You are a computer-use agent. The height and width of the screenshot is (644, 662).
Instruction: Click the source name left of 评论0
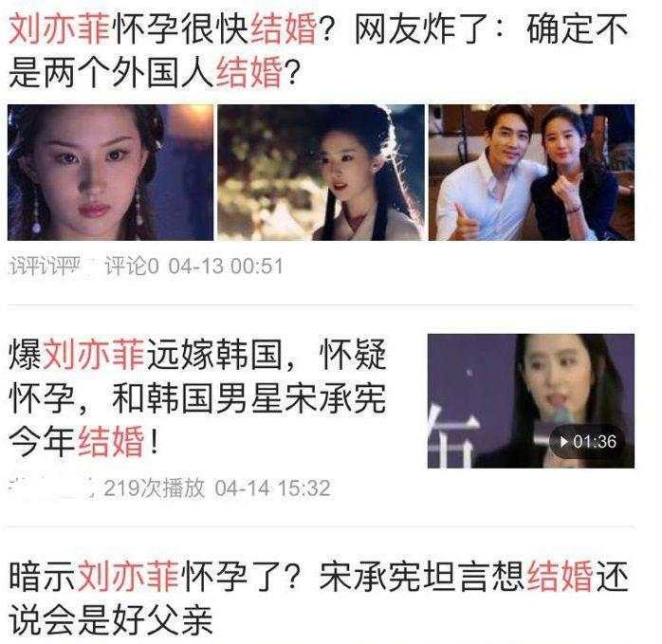[x=45, y=267]
